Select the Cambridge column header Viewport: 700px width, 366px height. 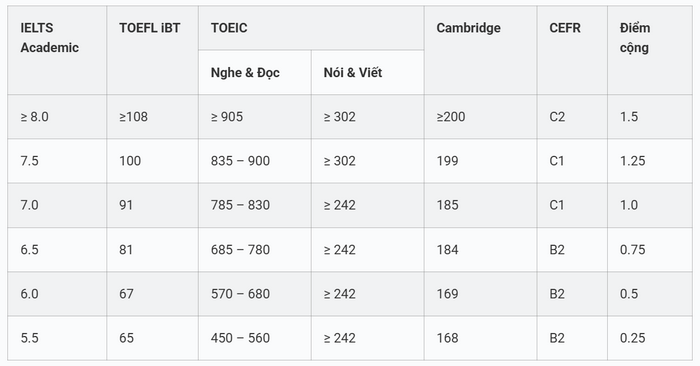(x=480, y=50)
